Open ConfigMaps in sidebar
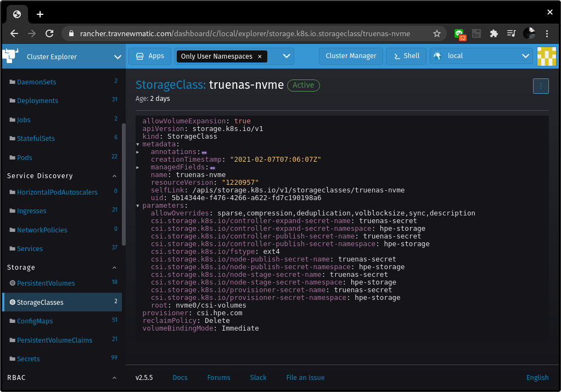This screenshot has width=561, height=392. (x=35, y=321)
